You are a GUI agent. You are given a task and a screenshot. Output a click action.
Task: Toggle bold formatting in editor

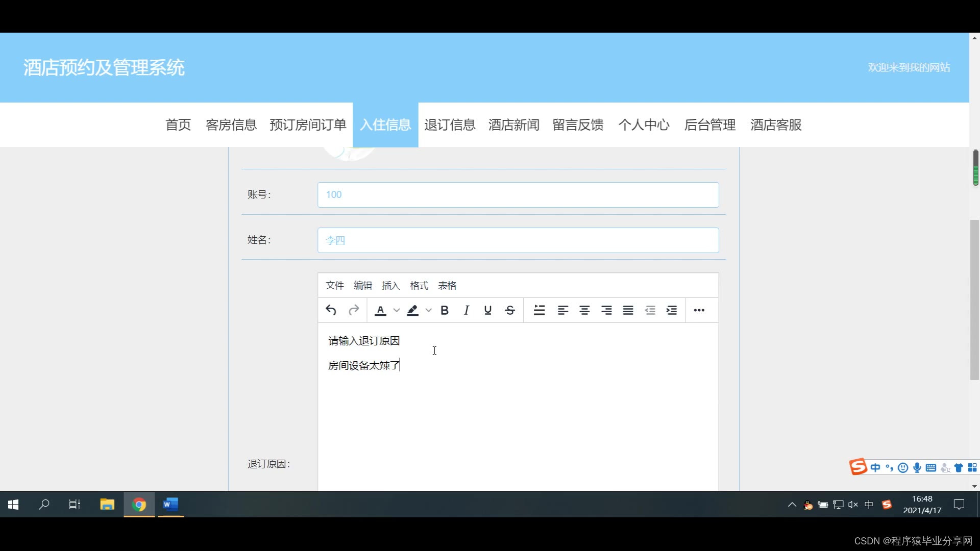445,310
